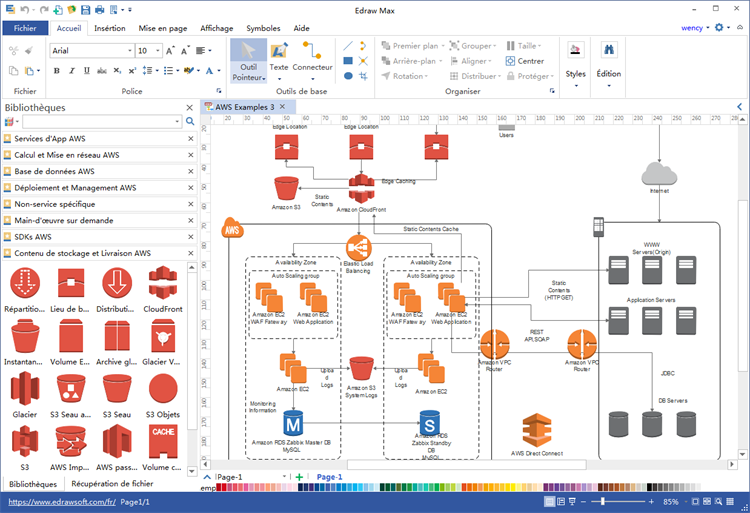Click the zoom in plus button
The width and height of the screenshot is (750, 513).
[x=651, y=502]
